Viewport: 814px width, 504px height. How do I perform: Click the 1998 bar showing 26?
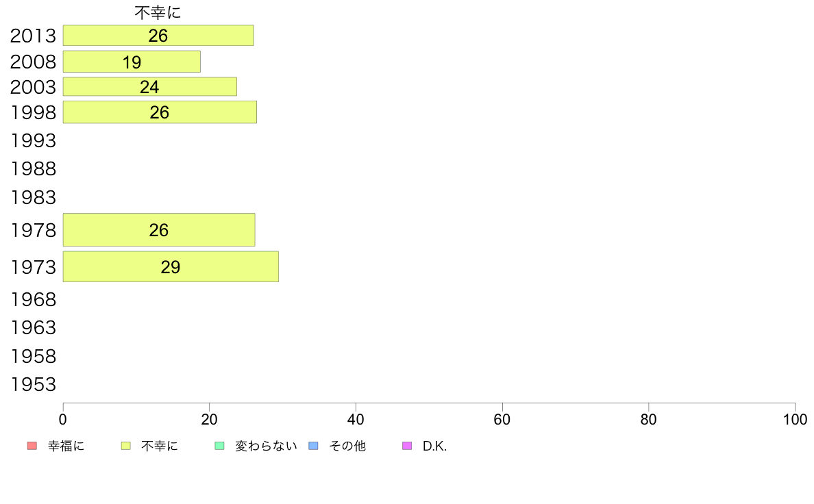coord(160,112)
